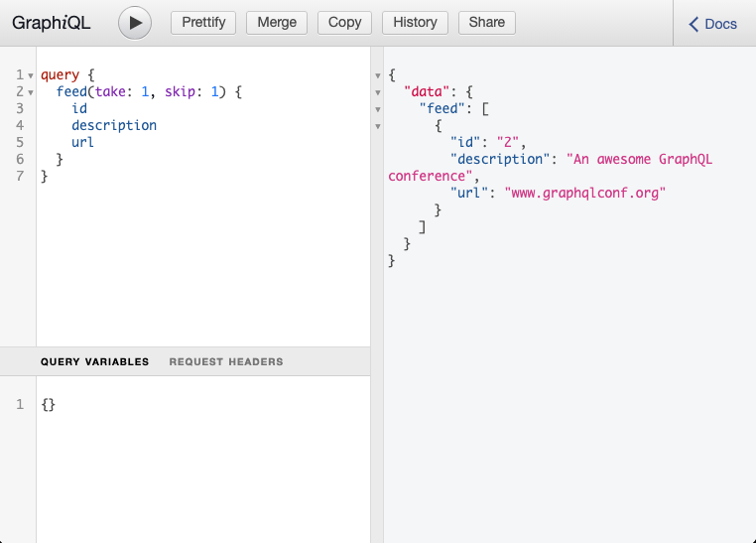Click line number 6 in query gutter
The image size is (756, 543).
coord(20,159)
